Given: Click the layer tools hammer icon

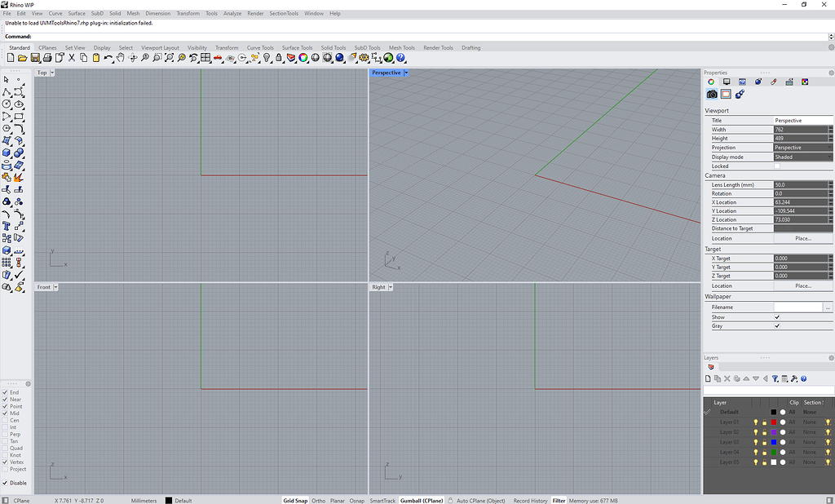Looking at the screenshot, I should pyautogui.click(x=794, y=378).
